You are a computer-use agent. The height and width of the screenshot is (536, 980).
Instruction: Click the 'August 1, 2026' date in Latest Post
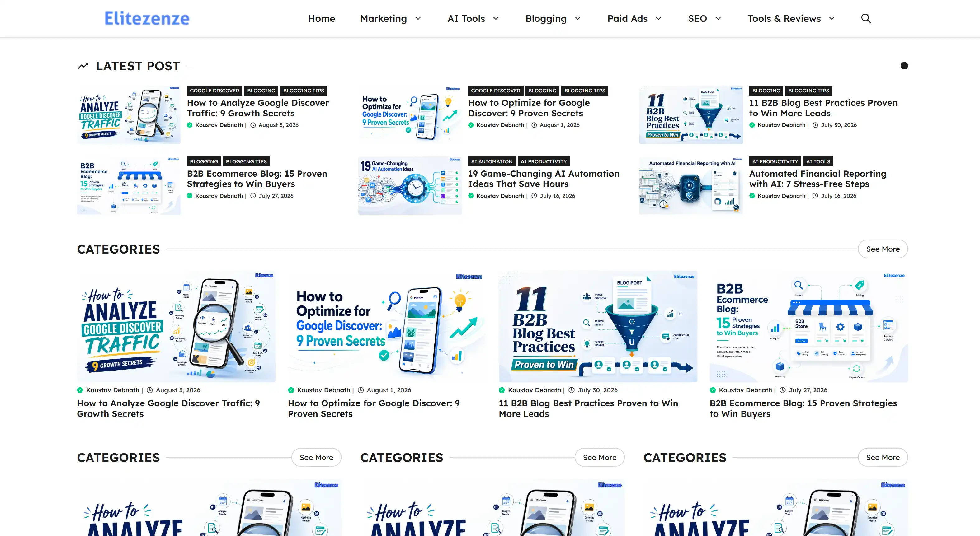tap(559, 125)
